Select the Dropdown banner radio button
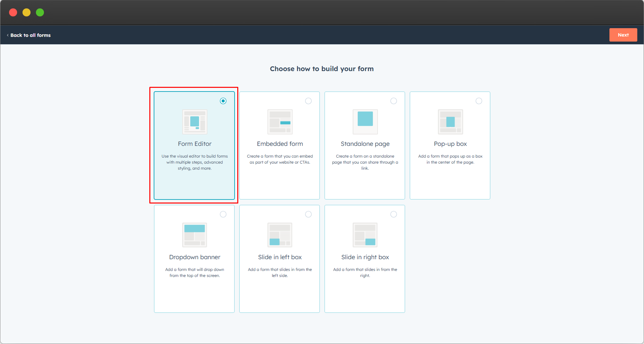Viewport: 644px width, 344px height. (x=223, y=214)
